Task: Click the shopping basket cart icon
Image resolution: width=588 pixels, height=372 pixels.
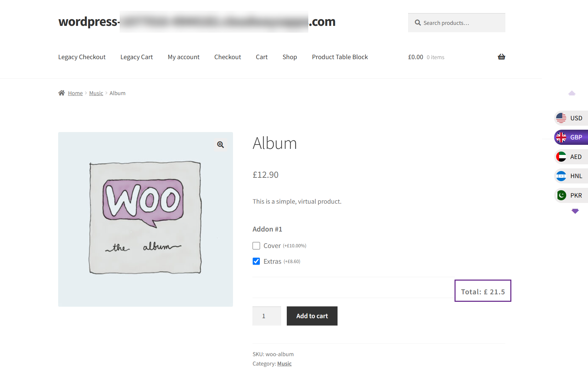Action: tap(501, 57)
